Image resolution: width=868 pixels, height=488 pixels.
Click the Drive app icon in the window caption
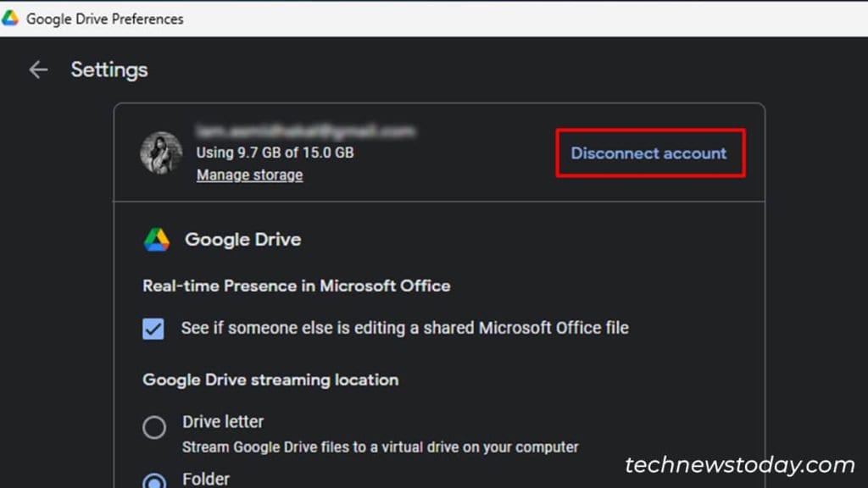(x=11, y=17)
